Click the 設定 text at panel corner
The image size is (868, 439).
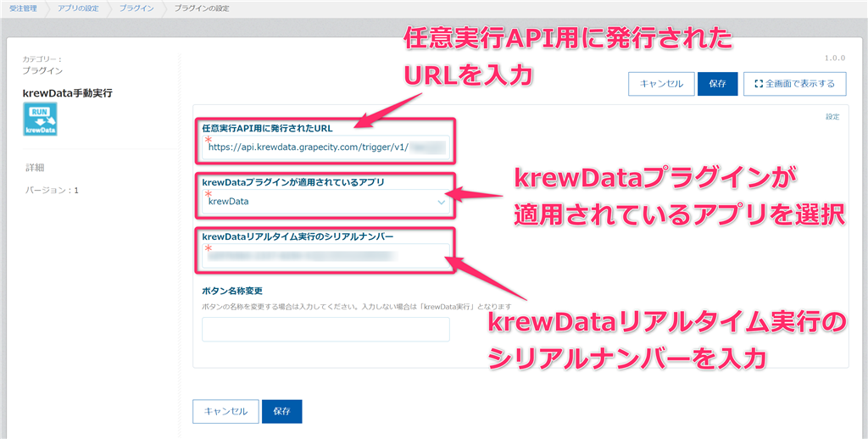(x=832, y=117)
